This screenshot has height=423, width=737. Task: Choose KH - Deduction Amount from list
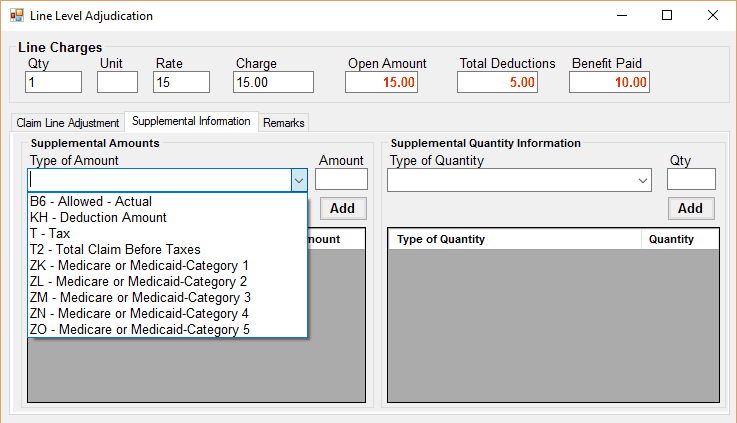(x=98, y=217)
